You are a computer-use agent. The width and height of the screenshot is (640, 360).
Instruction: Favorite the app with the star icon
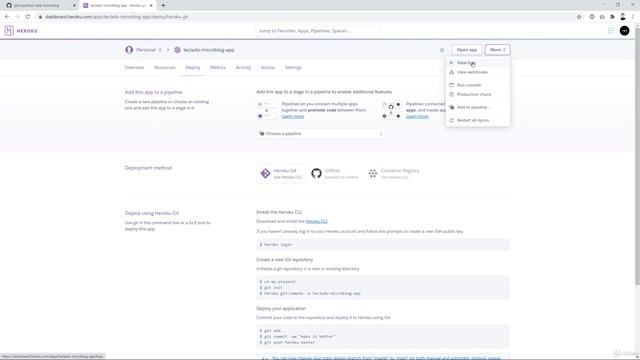[442, 50]
